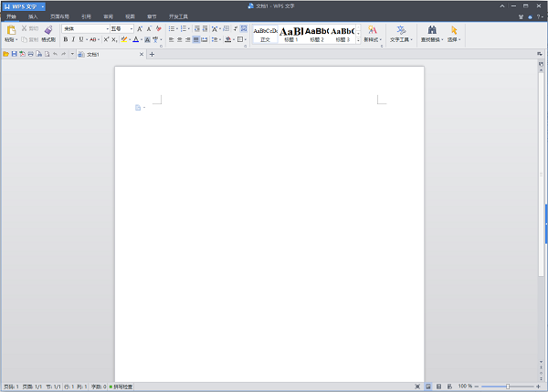The height and width of the screenshot is (392, 548).
Task: Open the New Style (新样式) icon
Action: 372,30
